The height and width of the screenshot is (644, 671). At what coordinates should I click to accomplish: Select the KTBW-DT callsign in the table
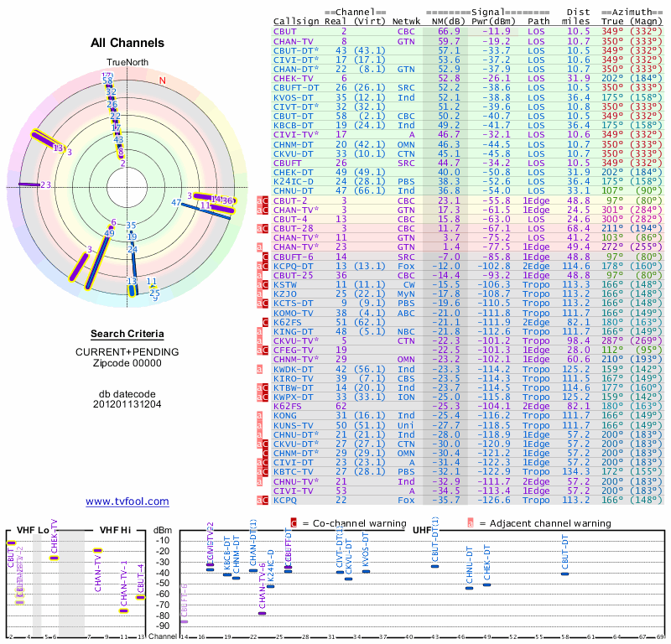[x=294, y=387]
